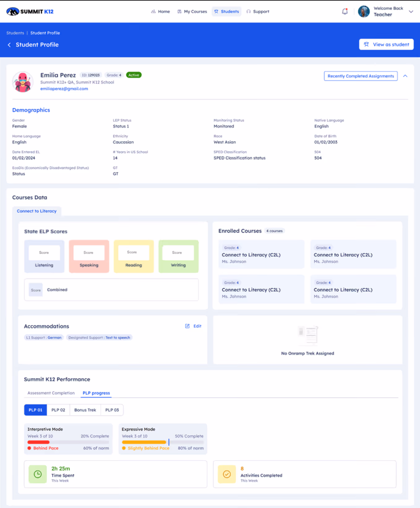420x508 pixels.
Task: Click the checkmark icon for Activities Completed
Action: point(227,474)
